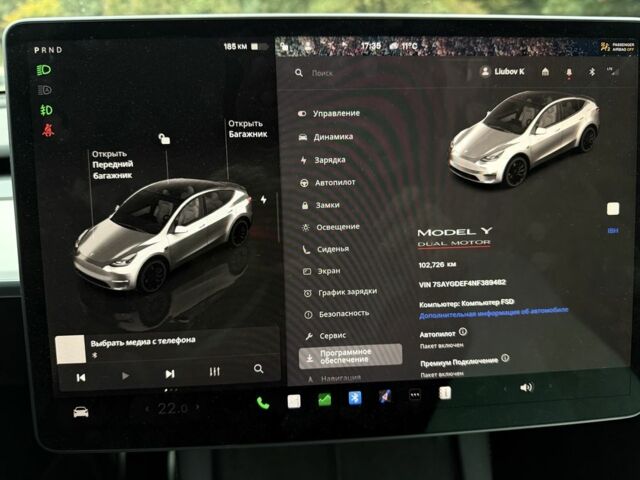Open the all-apps three dots icon in dock
Viewport: 640px width, 480px height.
click(414, 395)
